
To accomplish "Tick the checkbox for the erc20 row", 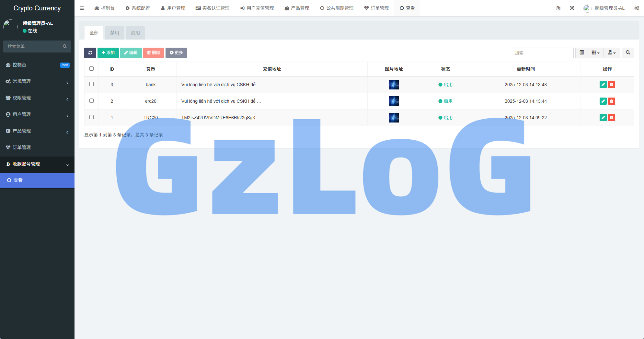I will point(91,101).
